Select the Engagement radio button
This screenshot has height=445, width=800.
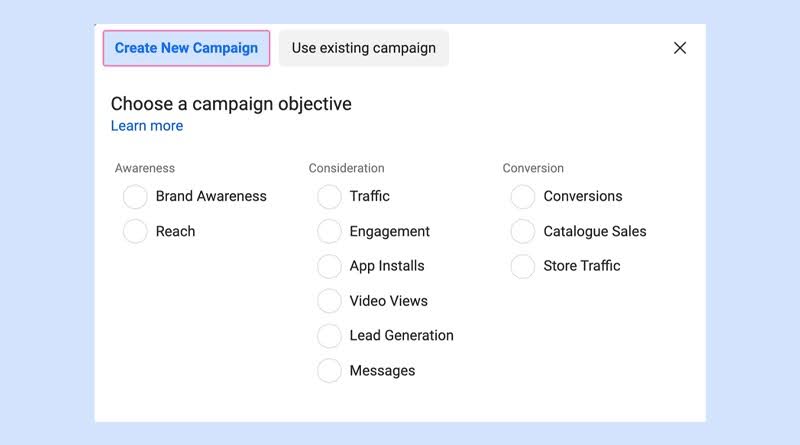(329, 231)
